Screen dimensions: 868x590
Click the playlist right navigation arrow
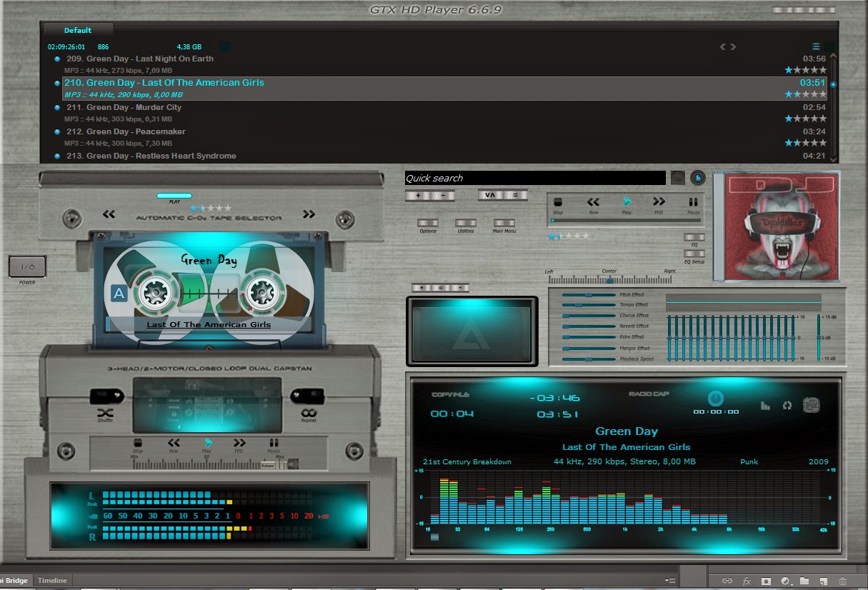tap(733, 46)
